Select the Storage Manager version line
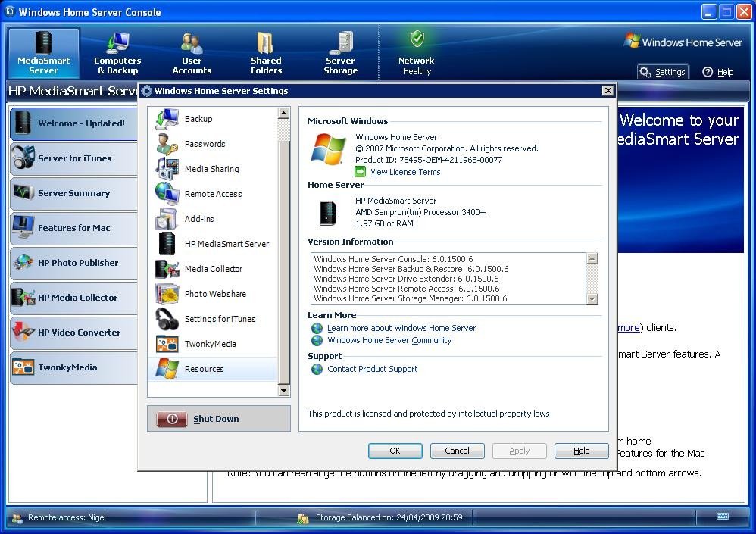 tap(411, 298)
